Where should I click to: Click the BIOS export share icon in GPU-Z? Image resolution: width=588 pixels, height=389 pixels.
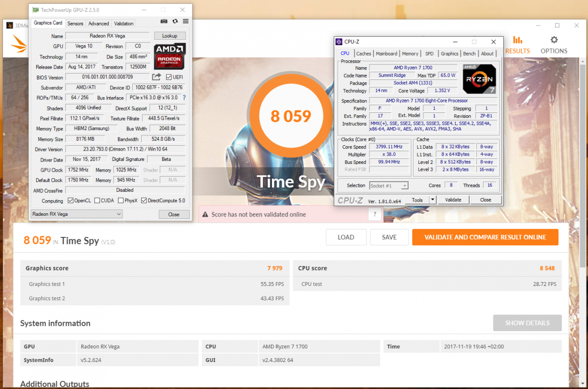point(156,77)
